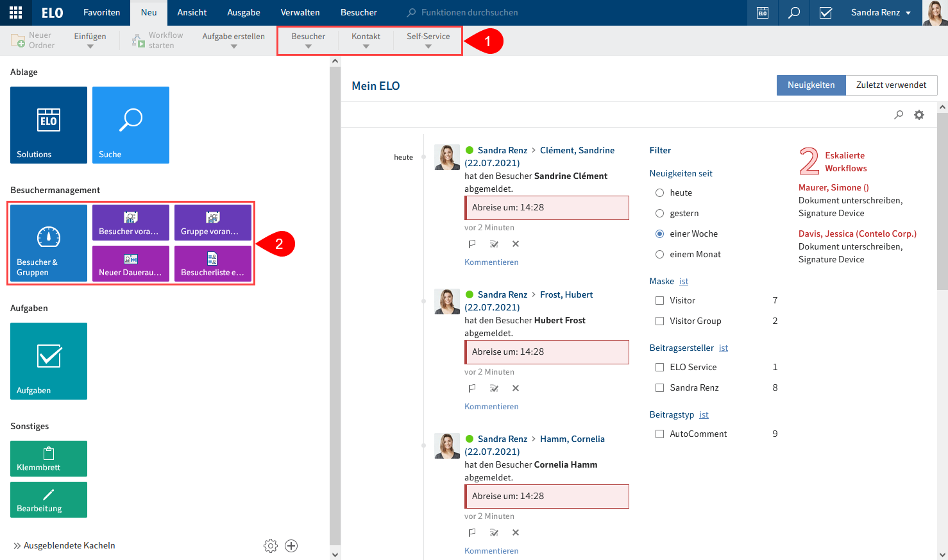The height and width of the screenshot is (560, 948).
Task: Open the Besucher ribbon tab
Action: (x=359, y=12)
